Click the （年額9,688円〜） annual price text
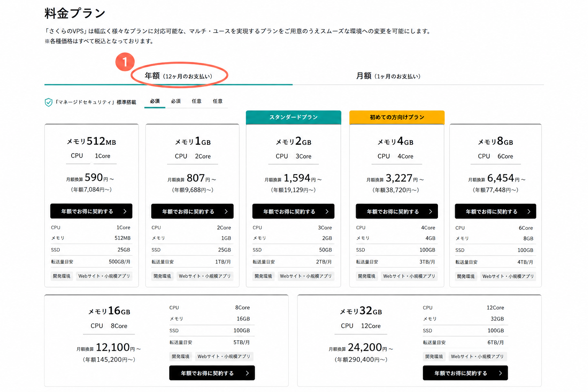 pyautogui.click(x=193, y=190)
